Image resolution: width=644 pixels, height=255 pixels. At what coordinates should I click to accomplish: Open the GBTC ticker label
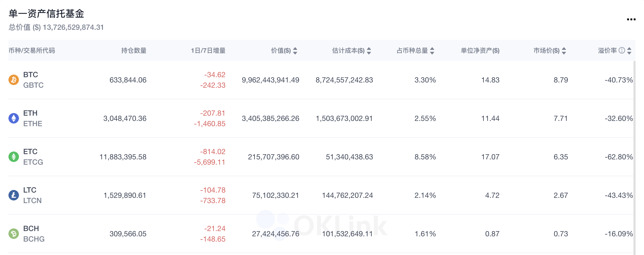pos(33,85)
